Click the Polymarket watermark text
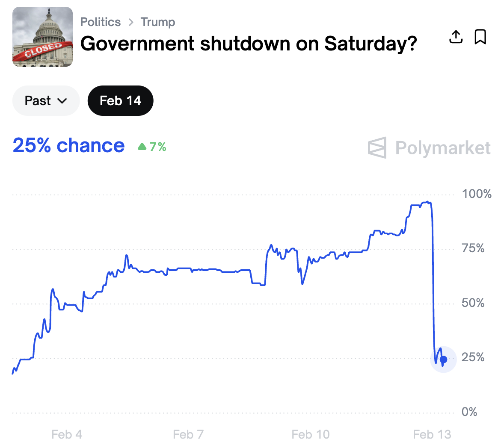The width and height of the screenshot is (498, 448). [x=443, y=148]
